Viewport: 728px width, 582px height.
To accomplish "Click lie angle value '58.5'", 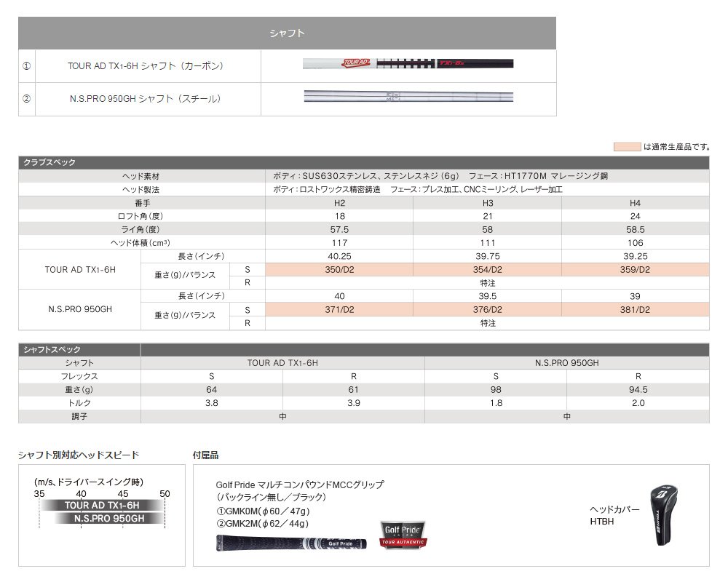I will (x=635, y=230).
